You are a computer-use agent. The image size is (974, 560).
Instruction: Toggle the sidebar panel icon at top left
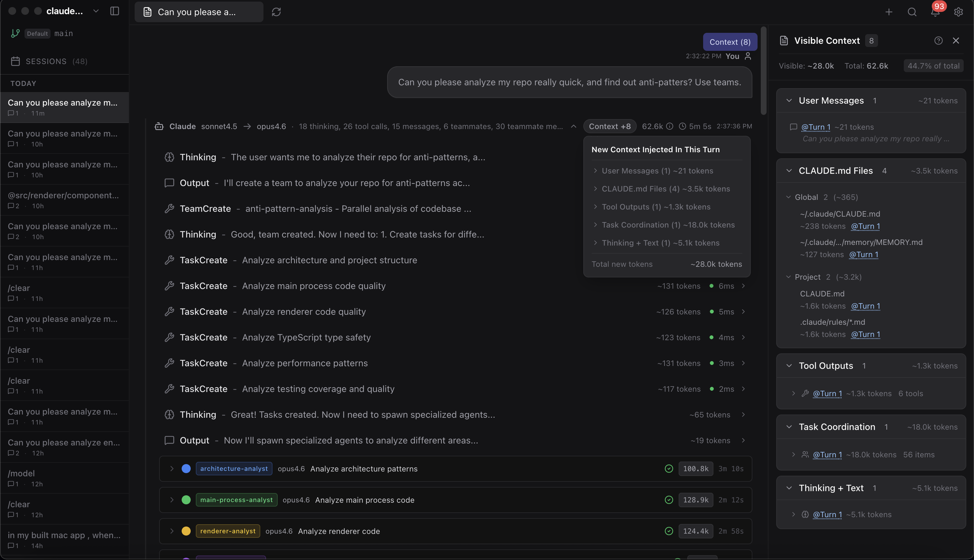tap(115, 11)
